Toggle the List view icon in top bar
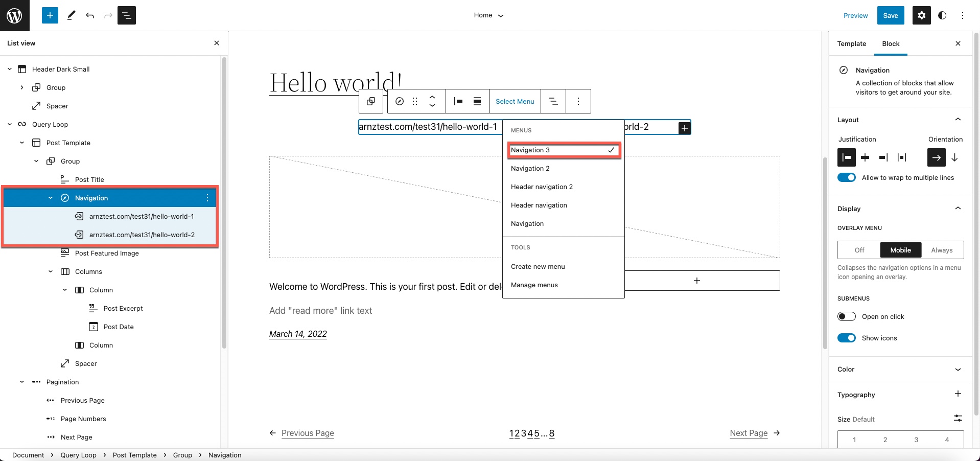 pos(126,15)
